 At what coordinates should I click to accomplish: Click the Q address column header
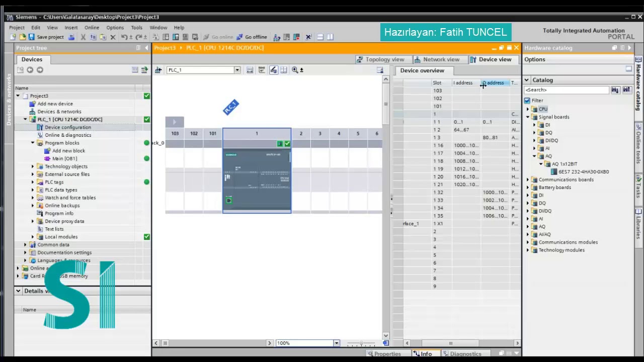pyautogui.click(x=495, y=83)
